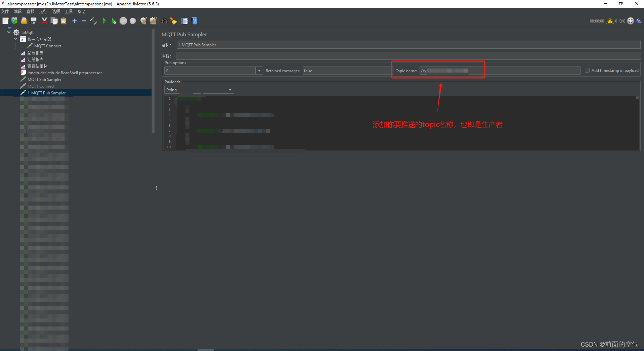Select 查看结果树 listener

37,66
